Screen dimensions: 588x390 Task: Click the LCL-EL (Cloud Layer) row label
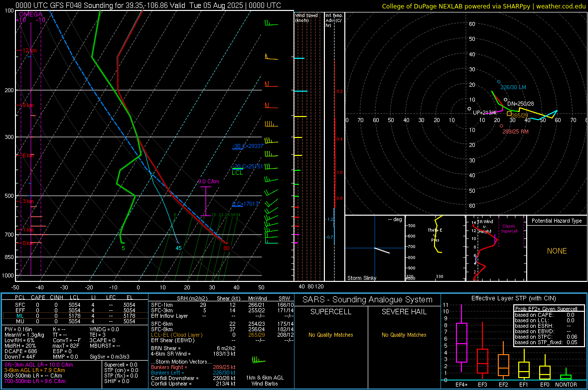pos(176,335)
